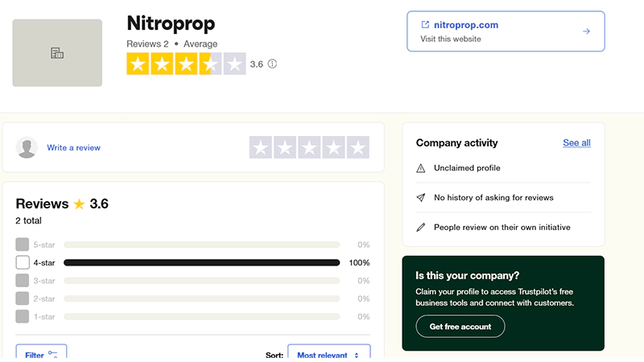The image size is (644, 362).
Task: Open the See all company activity link
Action: [x=576, y=143]
